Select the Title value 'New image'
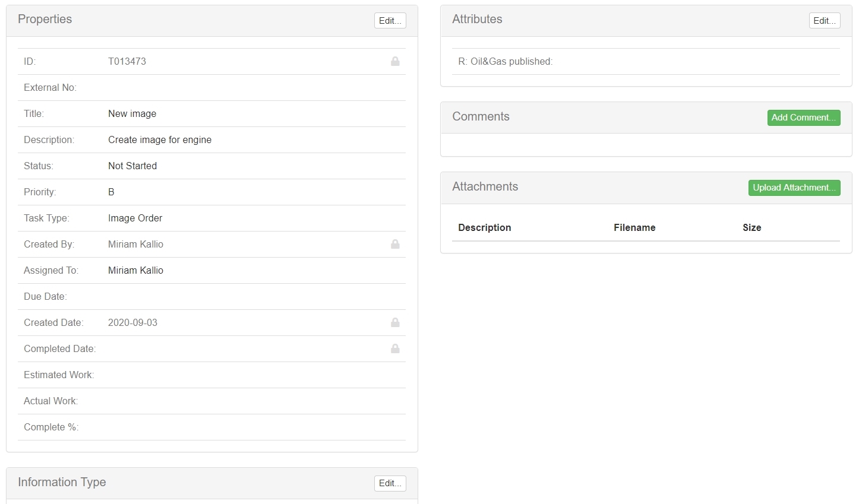 132,113
